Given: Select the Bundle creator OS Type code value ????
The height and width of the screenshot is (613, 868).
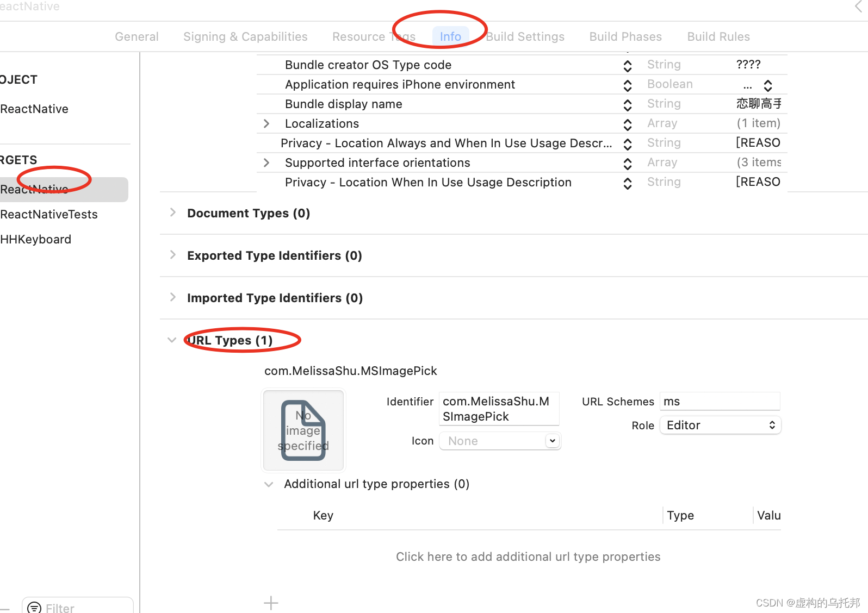Looking at the screenshot, I should pos(748,64).
